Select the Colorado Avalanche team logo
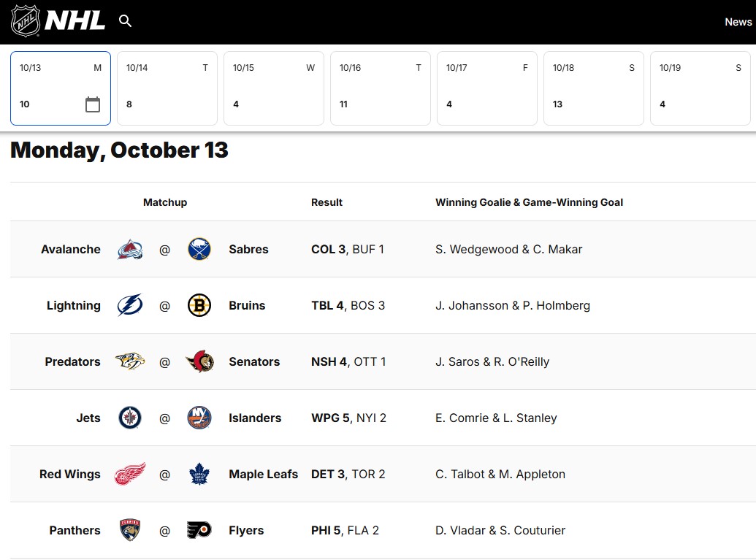Viewport: 756px width, 560px height. (x=129, y=248)
